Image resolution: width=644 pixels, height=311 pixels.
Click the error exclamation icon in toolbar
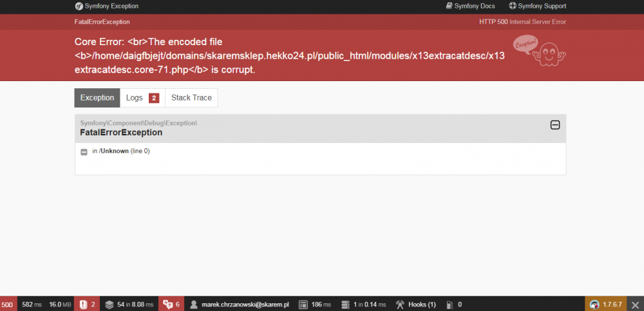tap(83, 305)
